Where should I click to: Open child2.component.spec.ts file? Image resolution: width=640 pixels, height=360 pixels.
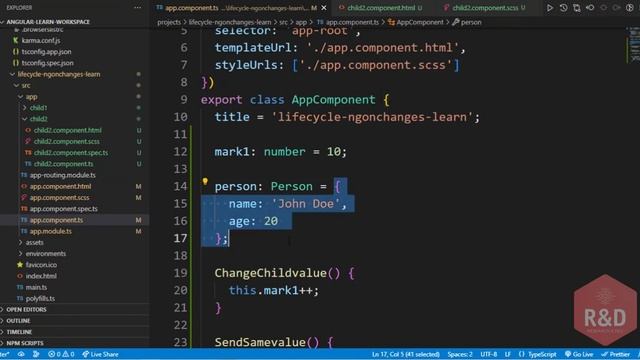[x=71, y=153]
